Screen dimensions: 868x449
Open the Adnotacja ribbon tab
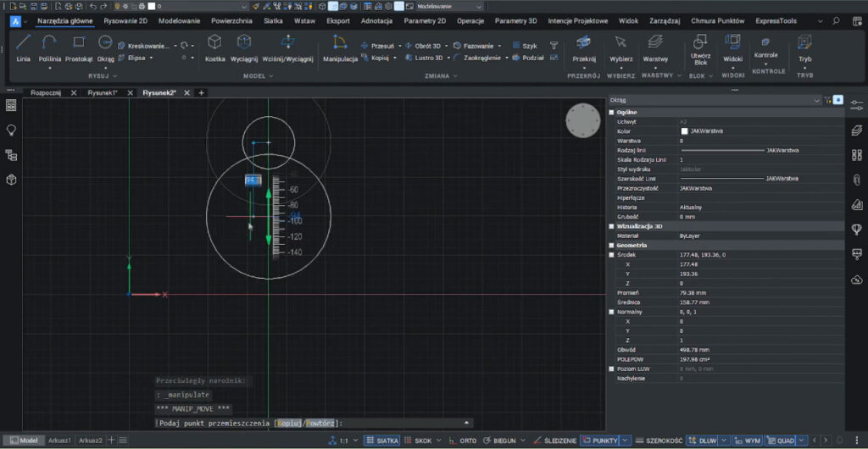click(376, 21)
